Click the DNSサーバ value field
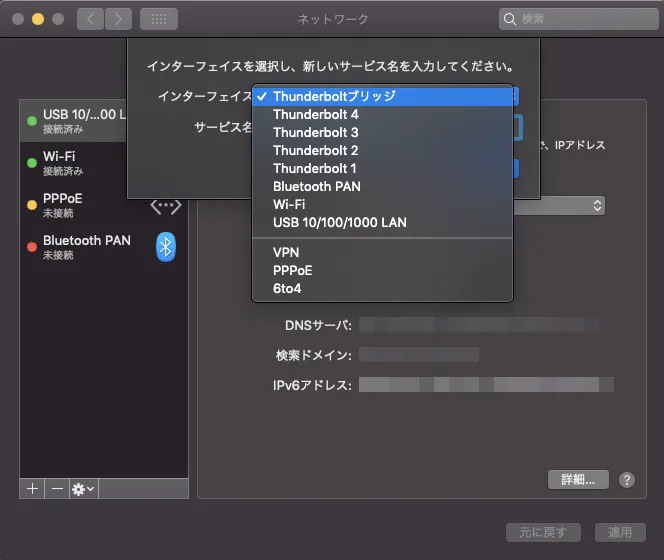 [479, 325]
